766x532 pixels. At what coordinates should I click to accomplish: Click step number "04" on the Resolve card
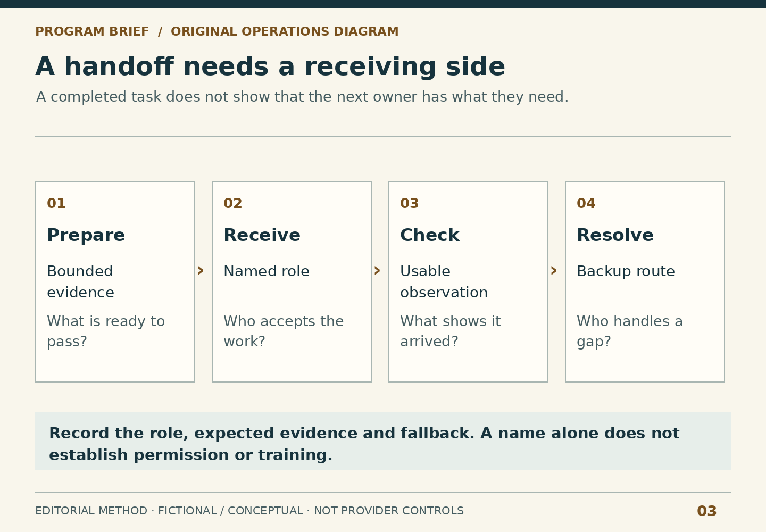pyautogui.click(x=586, y=204)
